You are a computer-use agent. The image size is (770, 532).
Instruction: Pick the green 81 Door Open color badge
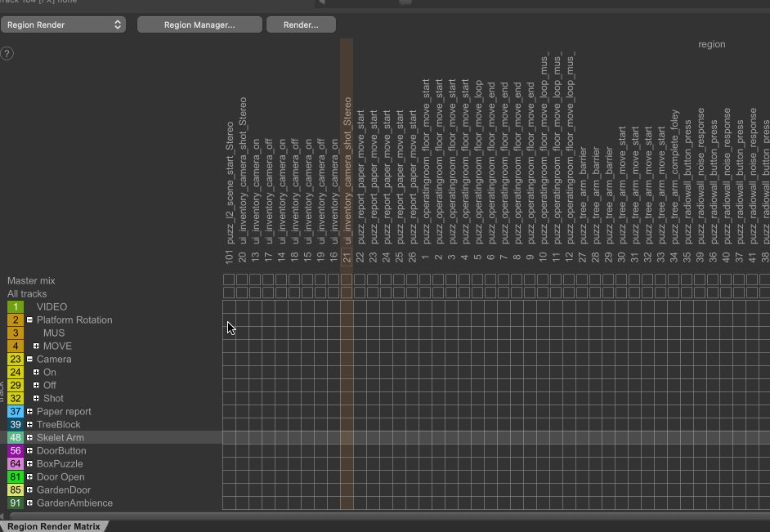(16, 477)
